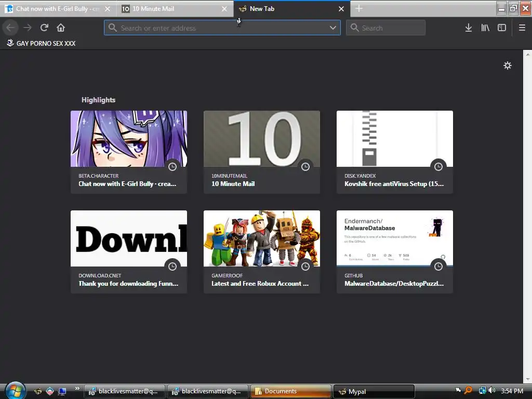The width and height of the screenshot is (532, 399).
Task: Open the network tray icon
Action: (x=482, y=391)
